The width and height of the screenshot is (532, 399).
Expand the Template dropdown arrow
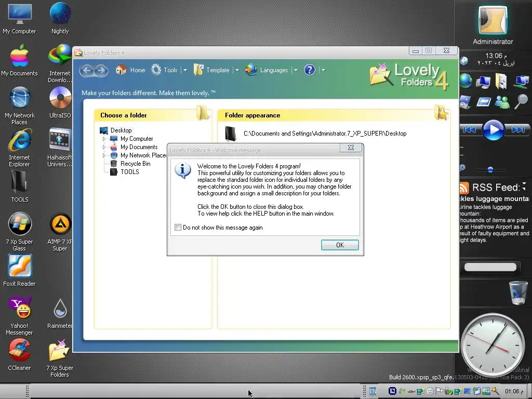[237, 70]
